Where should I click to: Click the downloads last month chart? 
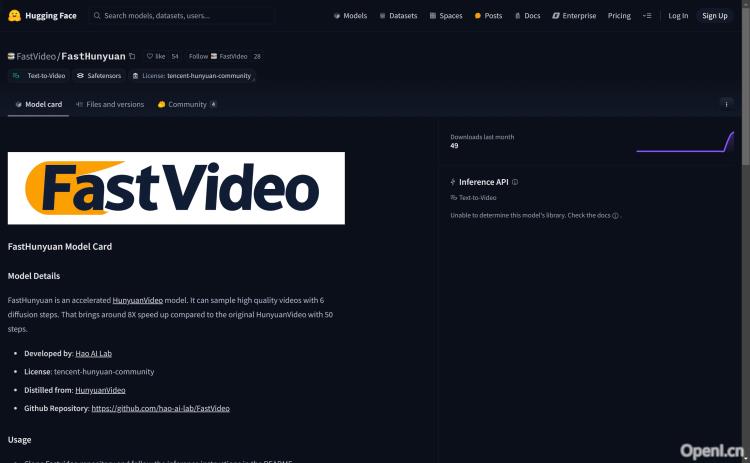tap(684, 142)
